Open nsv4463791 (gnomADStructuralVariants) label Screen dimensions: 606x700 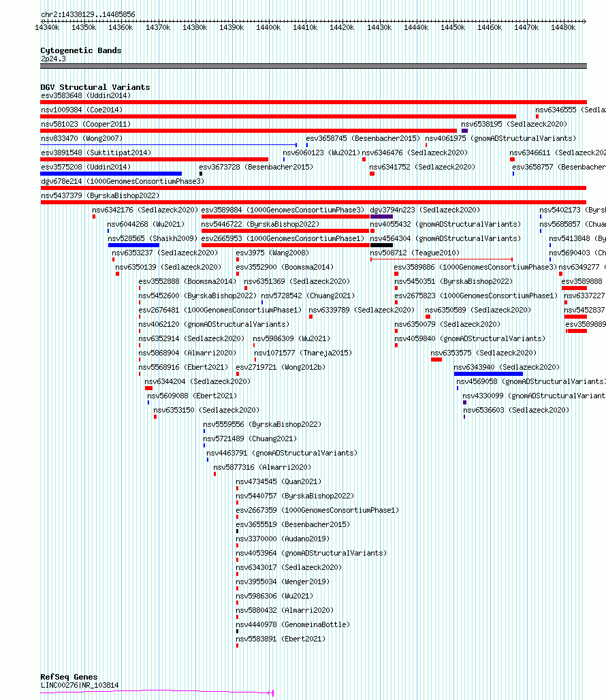282,453
